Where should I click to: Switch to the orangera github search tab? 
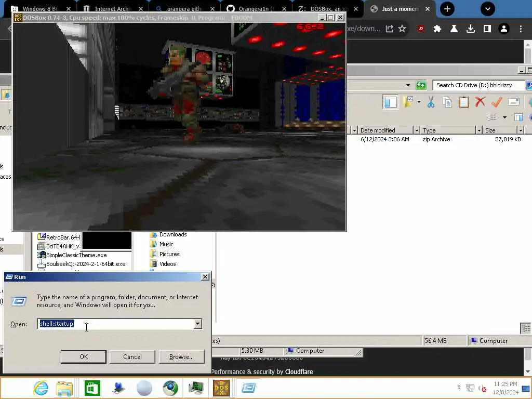[x=184, y=9]
